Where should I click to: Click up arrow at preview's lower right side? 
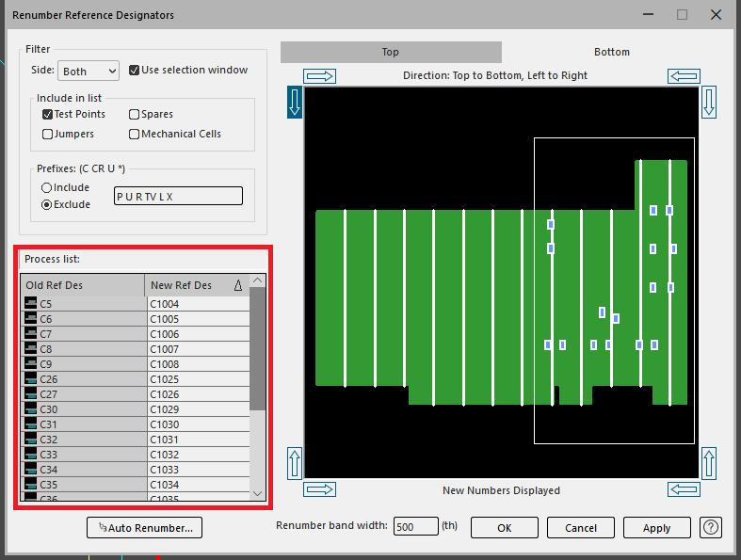[709, 463]
